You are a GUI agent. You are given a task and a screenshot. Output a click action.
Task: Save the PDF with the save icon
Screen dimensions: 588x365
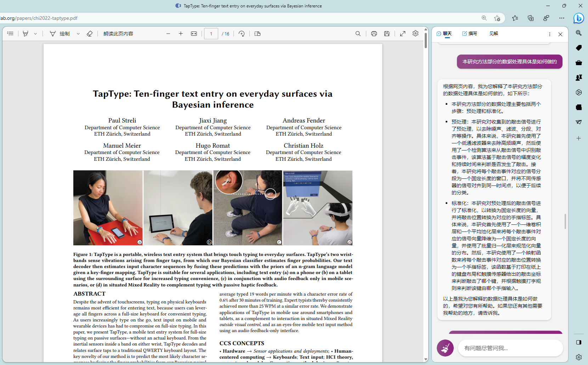[x=387, y=34]
